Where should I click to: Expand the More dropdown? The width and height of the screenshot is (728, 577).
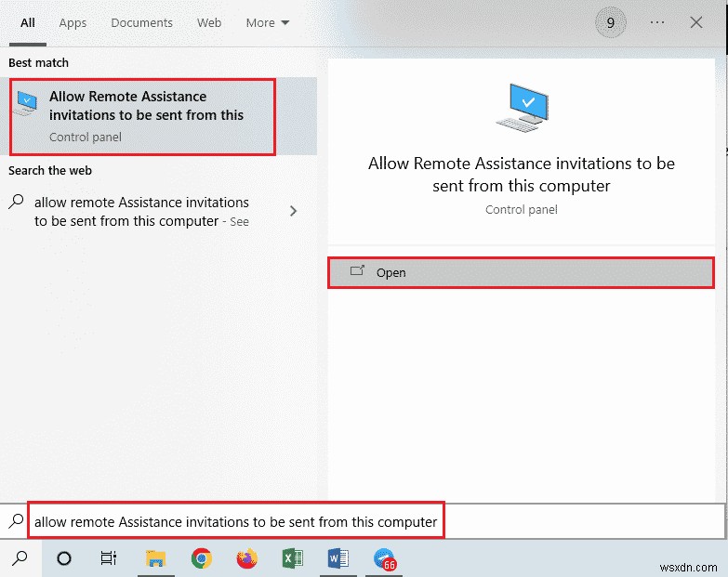[x=268, y=22]
